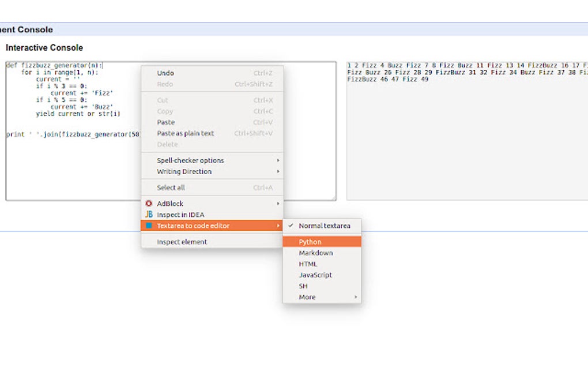The image size is (588, 368).
Task: Click Select all to highlight code
Action: [x=169, y=187]
